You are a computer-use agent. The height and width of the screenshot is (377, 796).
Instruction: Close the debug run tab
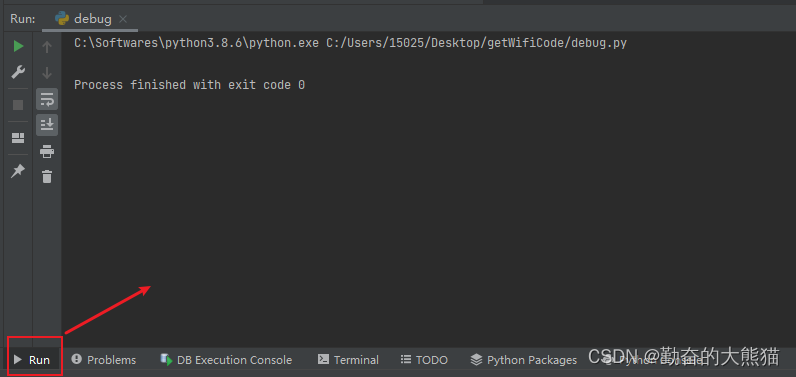pyautogui.click(x=122, y=19)
